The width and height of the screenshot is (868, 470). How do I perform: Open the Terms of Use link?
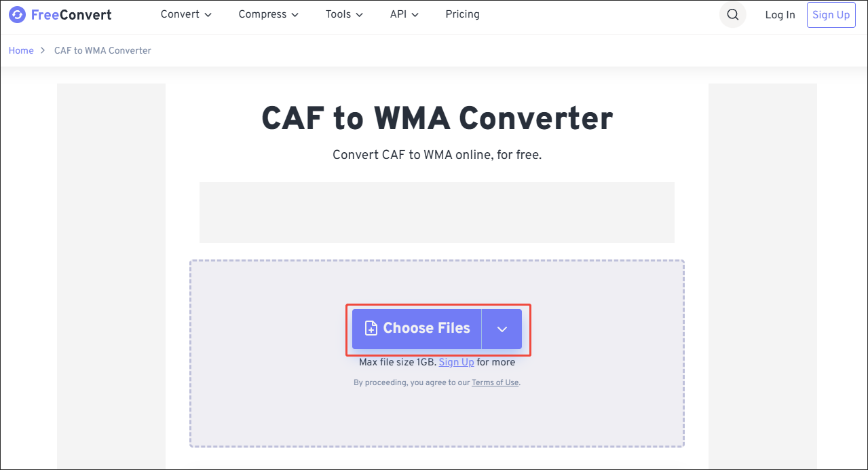coord(495,382)
